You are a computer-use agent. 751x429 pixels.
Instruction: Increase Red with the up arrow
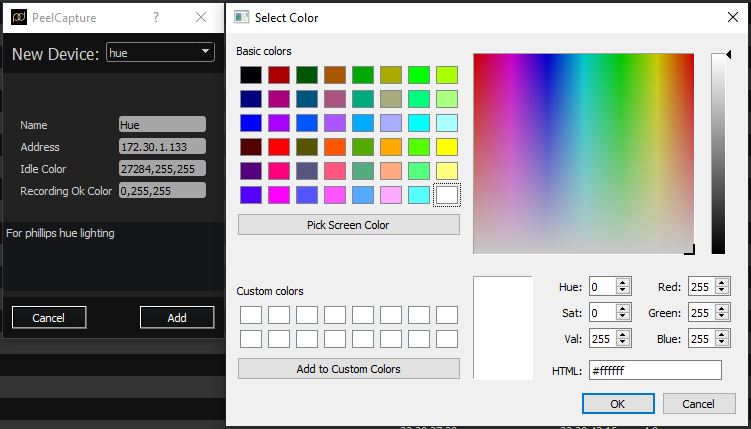pyautogui.click(x=722, y=282)
